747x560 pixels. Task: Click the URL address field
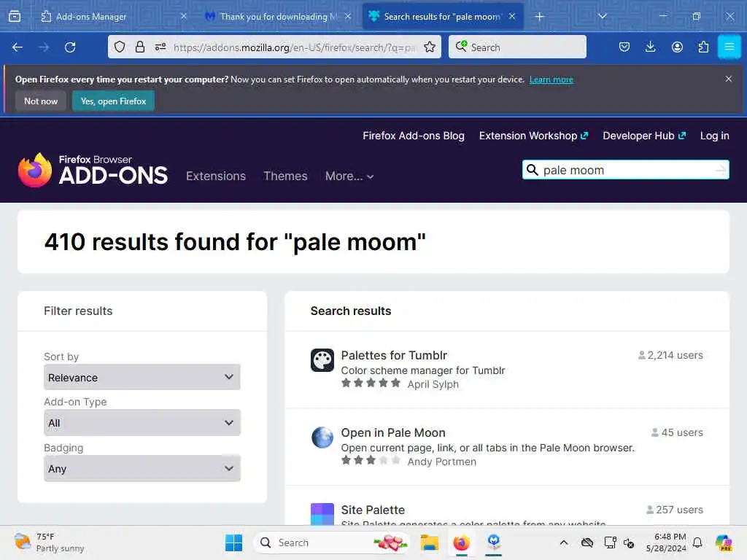(295, 47)
